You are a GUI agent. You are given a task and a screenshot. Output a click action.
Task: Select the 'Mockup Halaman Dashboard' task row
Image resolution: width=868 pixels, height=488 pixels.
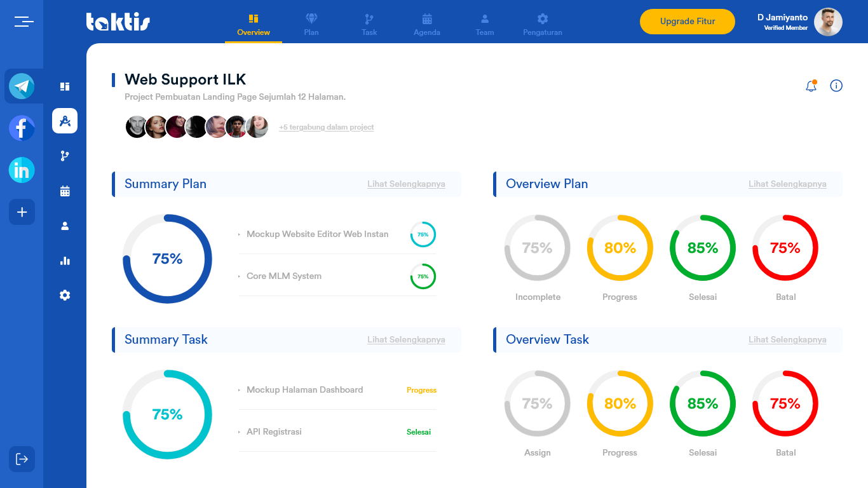pos(337,390)
